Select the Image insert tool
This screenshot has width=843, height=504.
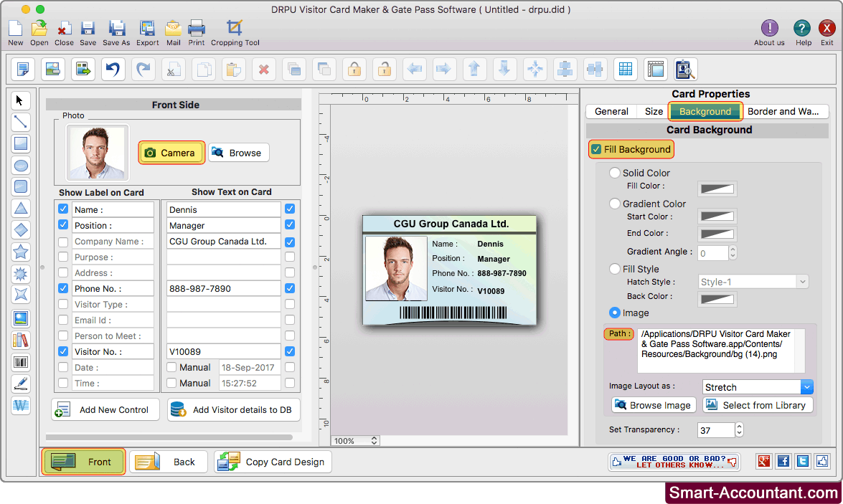(x=21, y=318)
